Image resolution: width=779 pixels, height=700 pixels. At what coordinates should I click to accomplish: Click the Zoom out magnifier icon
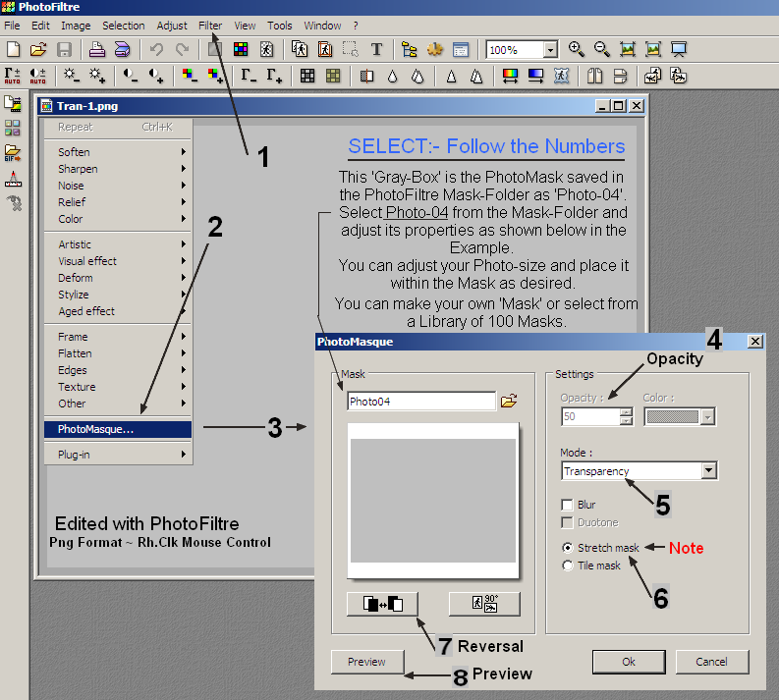coord(602,49)
